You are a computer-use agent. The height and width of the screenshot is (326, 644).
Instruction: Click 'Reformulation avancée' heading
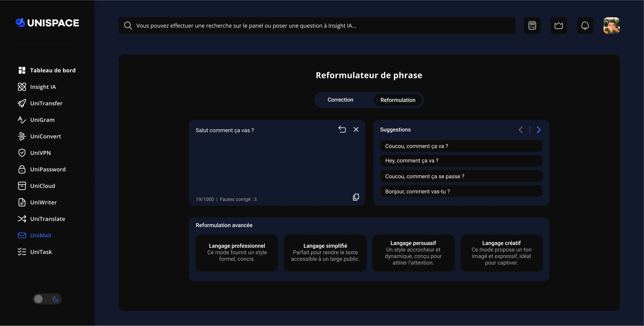tap(224, 225)
